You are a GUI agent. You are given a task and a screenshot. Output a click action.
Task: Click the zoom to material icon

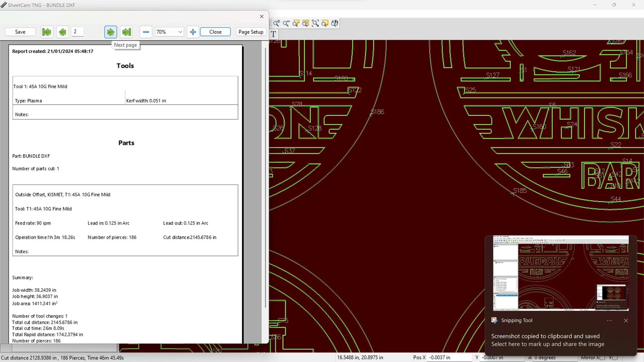325,23
